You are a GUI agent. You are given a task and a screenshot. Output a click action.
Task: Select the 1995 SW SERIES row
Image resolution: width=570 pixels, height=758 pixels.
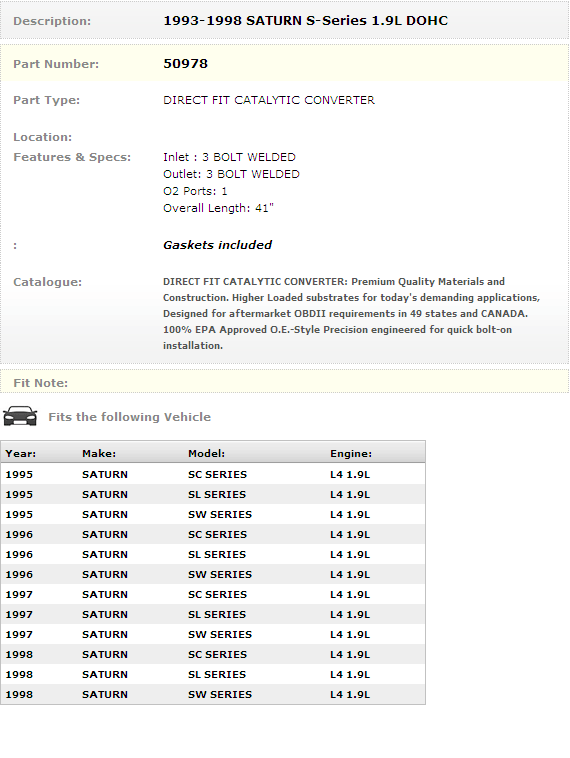[213, 514]
